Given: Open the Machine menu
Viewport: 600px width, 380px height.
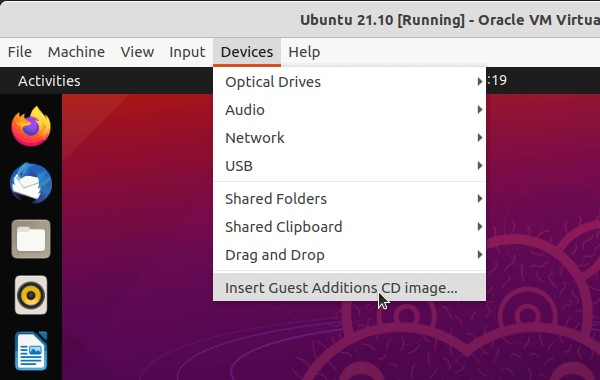Looking at the screenshot, I should (x=76, y=52).
